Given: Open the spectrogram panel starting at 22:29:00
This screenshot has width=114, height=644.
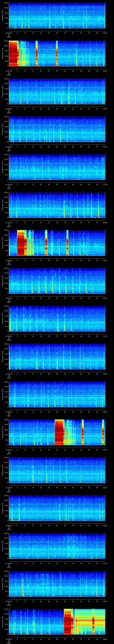Looking at the screenshot, I should (x=57, y=281).
